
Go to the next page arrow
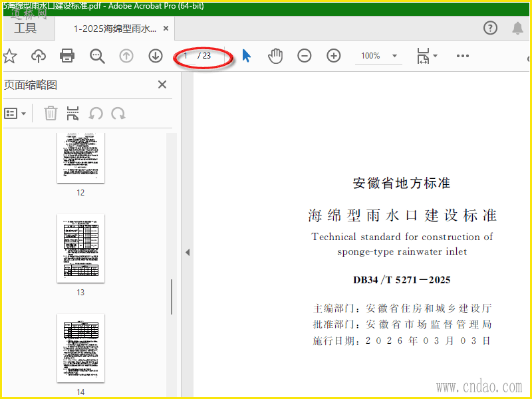[x=156, y=56]
